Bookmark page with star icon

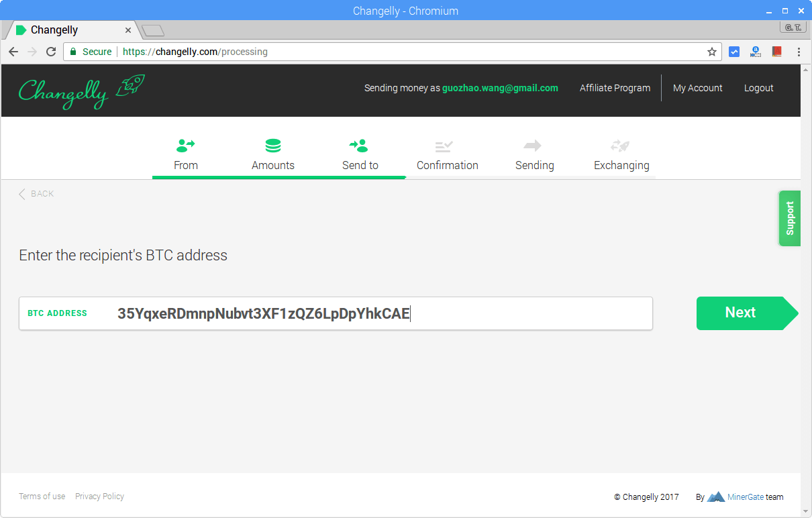click(712, 52)
